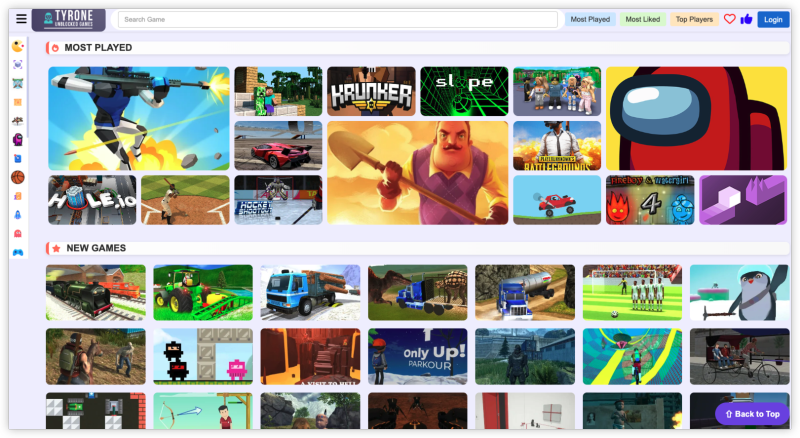Screen dimensions: 800x438
Task: Open the Most Played tab
Action: coord(590,19)
